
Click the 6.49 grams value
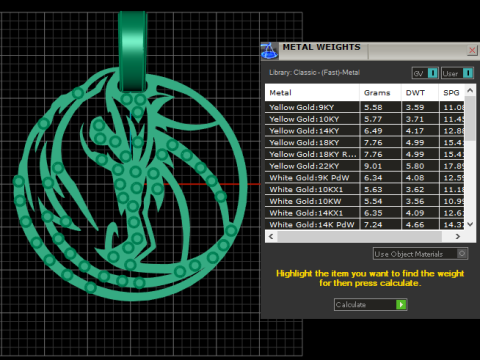click(x=373, y=131)
